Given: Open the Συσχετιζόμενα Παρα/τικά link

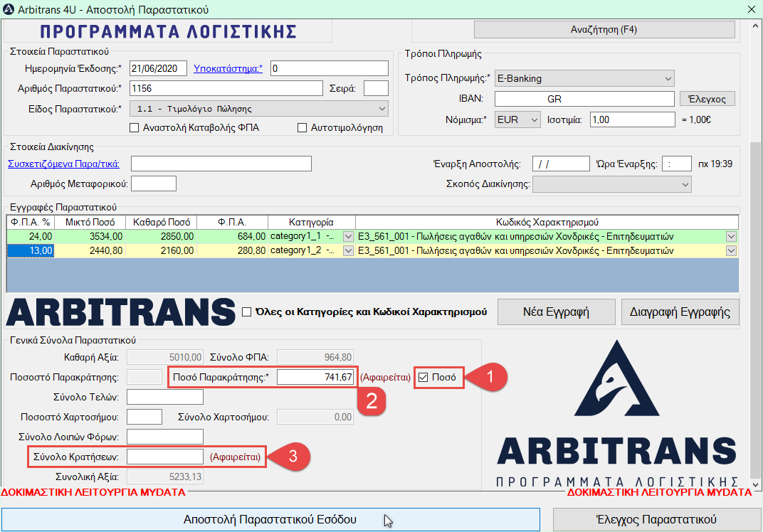Looking at the screenshot, I should click(x=64, y=164).
